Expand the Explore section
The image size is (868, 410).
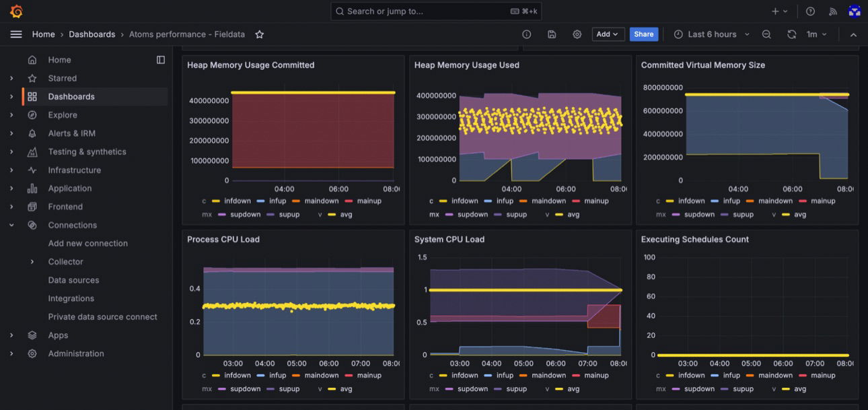tap(11, 115)
